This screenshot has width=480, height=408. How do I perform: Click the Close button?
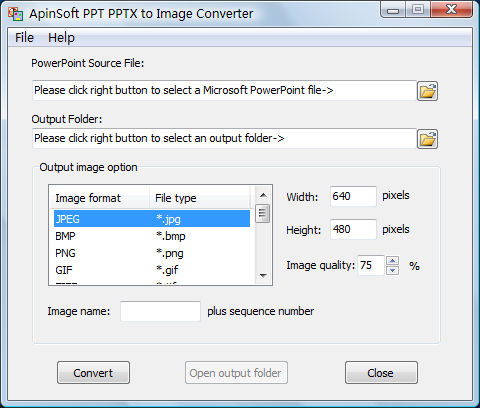381,373
